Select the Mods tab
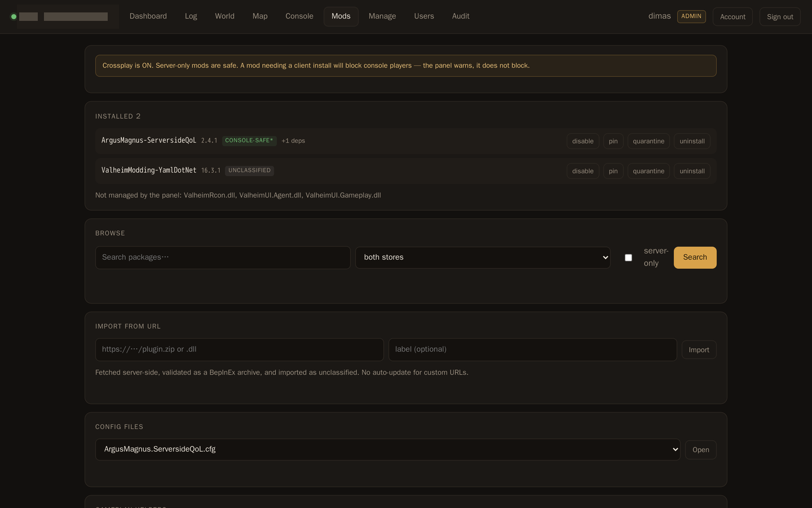Image resolution: width=812 pixels, height=508 pixels. click(x=341, y=16)
